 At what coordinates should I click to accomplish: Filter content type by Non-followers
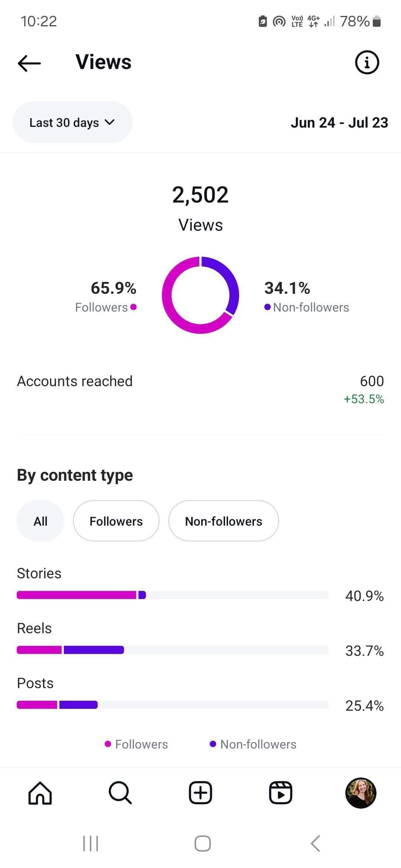click(224, 521)
